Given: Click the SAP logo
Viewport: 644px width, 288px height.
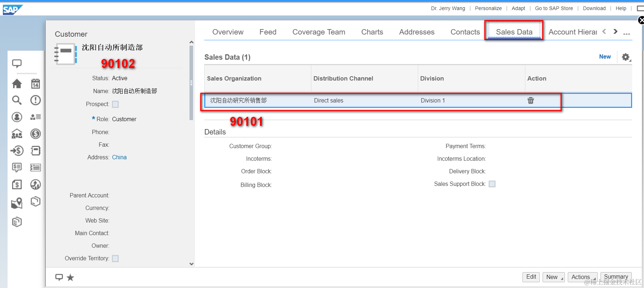Looking at the screenshot, I should tap(13, 10).
